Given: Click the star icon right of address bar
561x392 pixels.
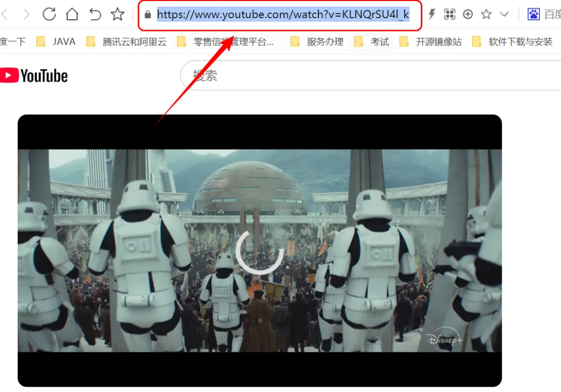Looking at the screenshot, I should 486,15.
